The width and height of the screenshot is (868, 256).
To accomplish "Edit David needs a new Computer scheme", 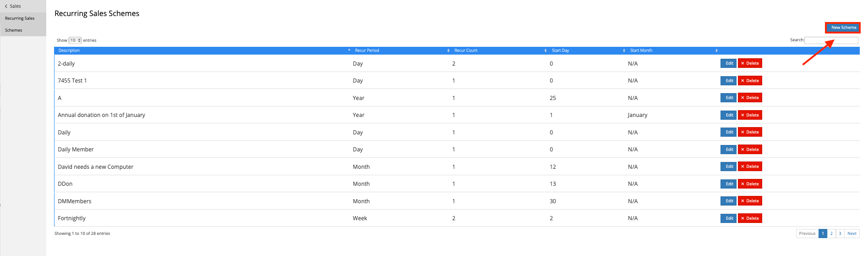I will coord(728,167).
